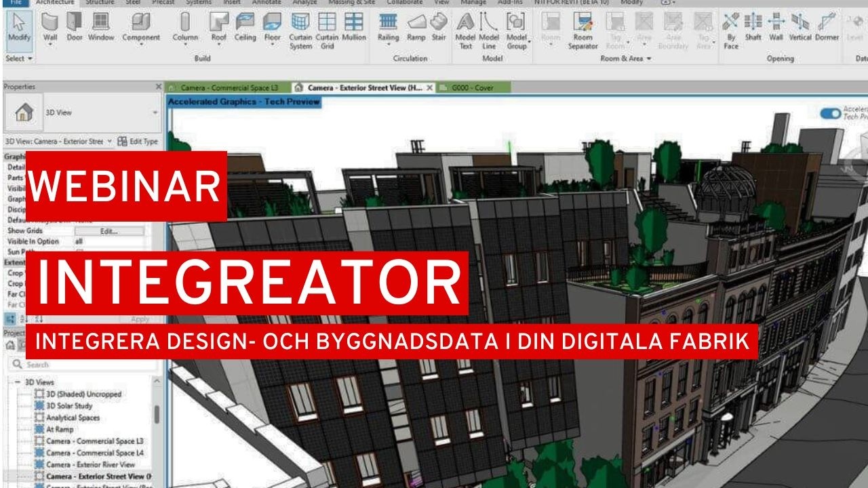Click the Show Grids Edit button
Screen dimensions: 868x488
click(110, 231)
